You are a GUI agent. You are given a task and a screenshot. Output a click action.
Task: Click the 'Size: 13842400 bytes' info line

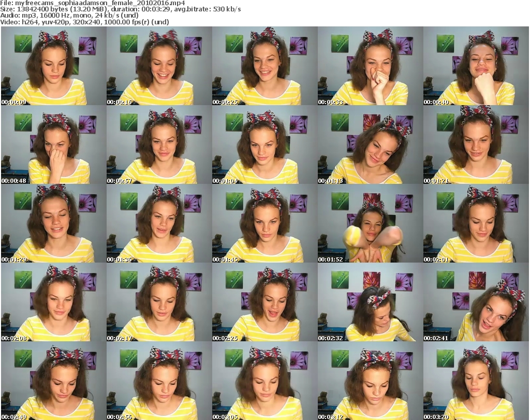(x=121, y=9)
